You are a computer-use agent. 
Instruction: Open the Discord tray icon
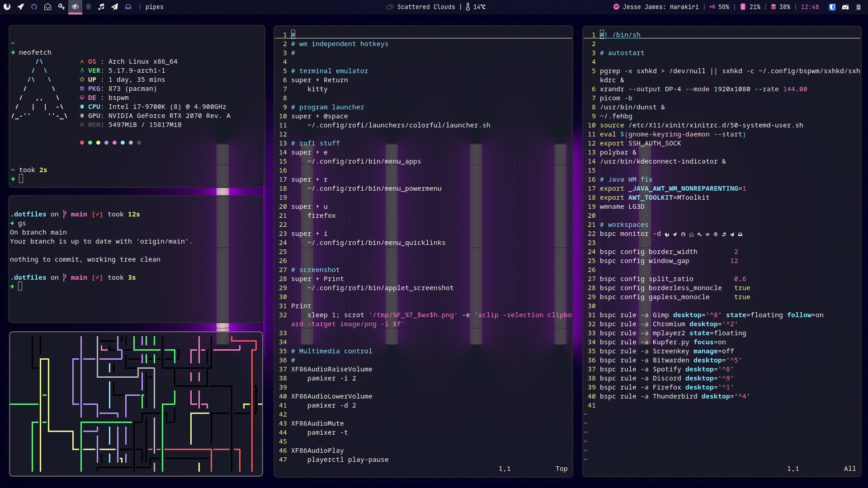point(845,7)
